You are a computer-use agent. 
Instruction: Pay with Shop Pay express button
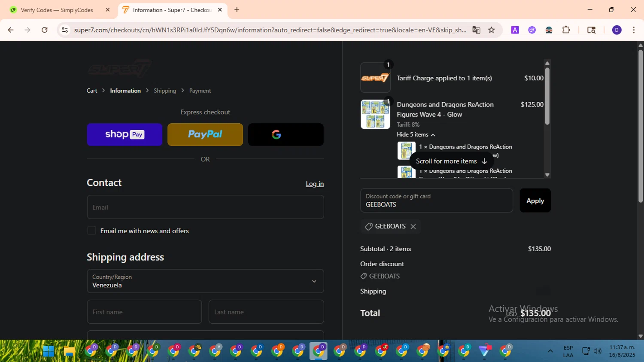[125, 134]
